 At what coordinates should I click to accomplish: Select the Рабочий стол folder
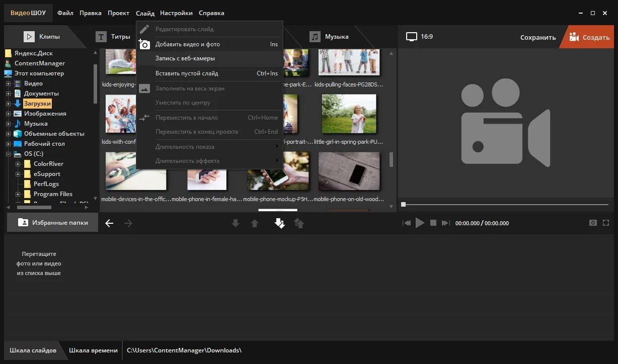[x=44, y=144]
